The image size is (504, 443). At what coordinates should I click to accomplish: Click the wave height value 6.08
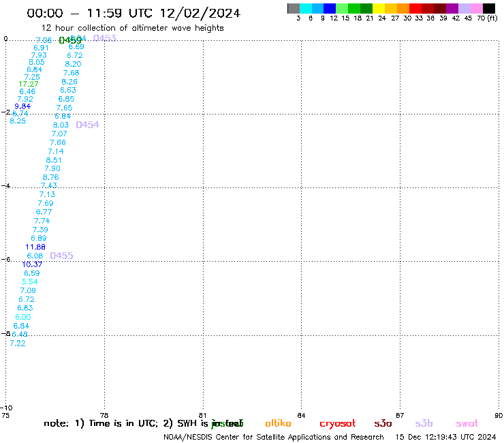[x=35, y=256]
